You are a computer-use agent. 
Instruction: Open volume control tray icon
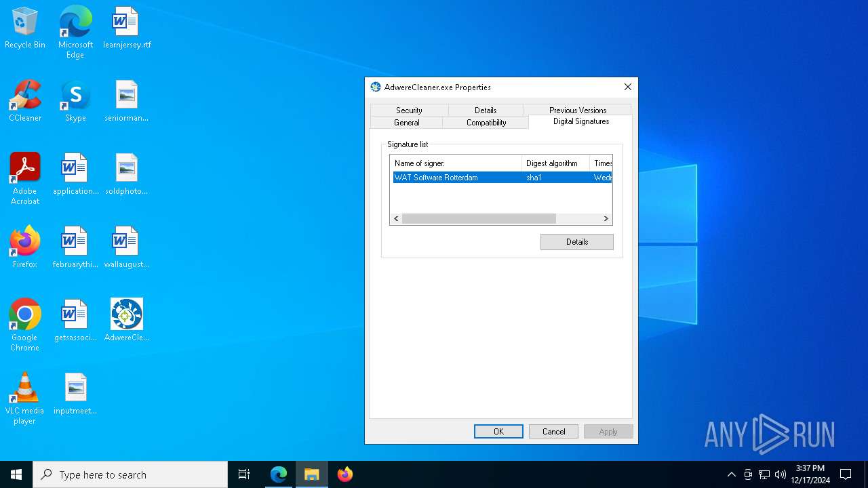tap(781, 474)
